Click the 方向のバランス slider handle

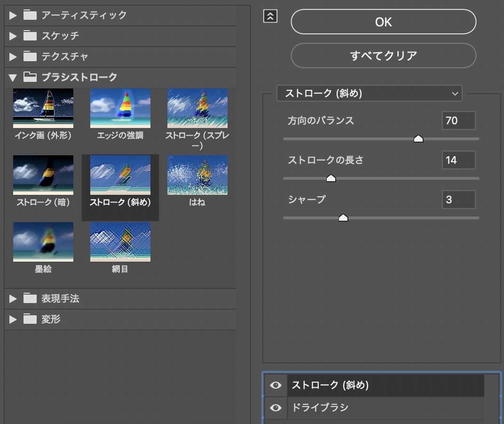click(x=418, y=138)
